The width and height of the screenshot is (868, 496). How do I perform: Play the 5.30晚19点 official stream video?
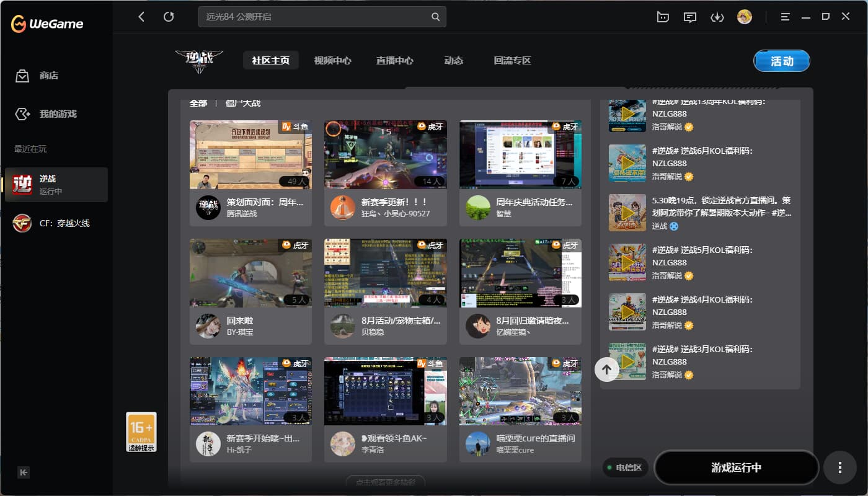click(627, 213)
